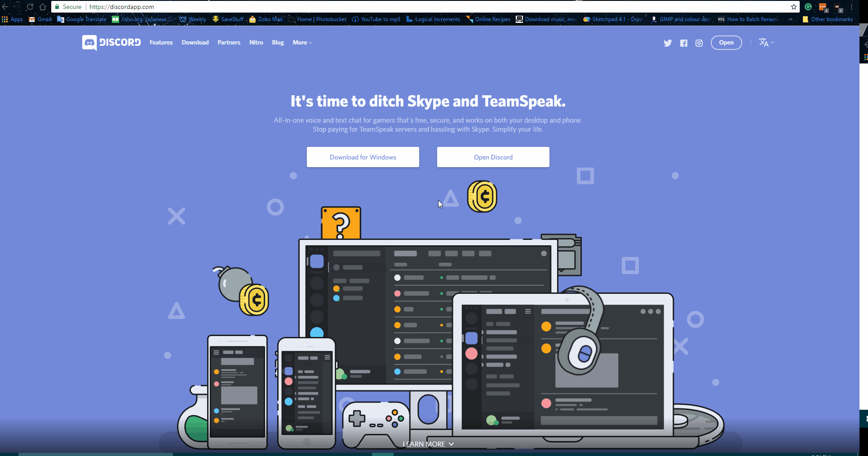Click the Open pill button in header
This screenshot has height=456, width=868.
coord(726,43)
